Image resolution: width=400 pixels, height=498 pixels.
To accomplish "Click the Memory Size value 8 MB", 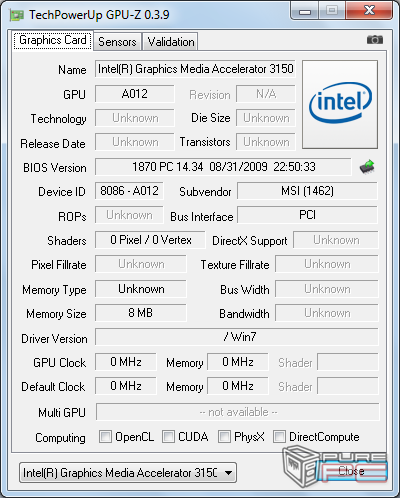I will (141, 313).
